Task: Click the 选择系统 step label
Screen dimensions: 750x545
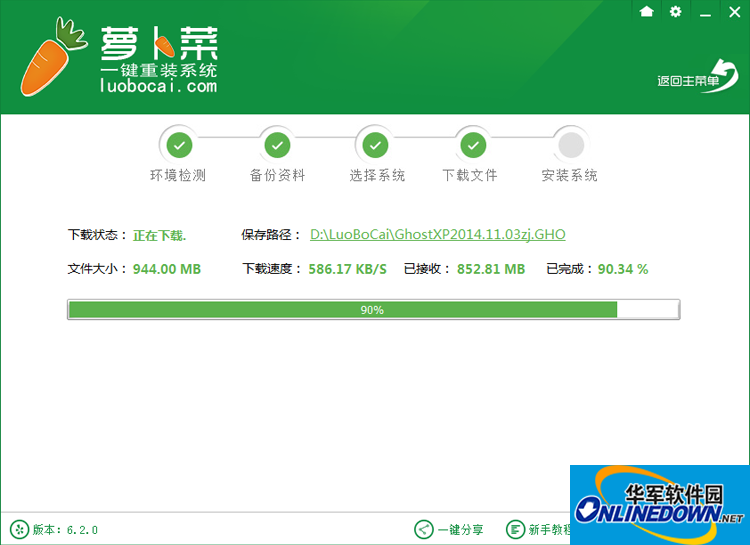Action: tap(377, 175)
